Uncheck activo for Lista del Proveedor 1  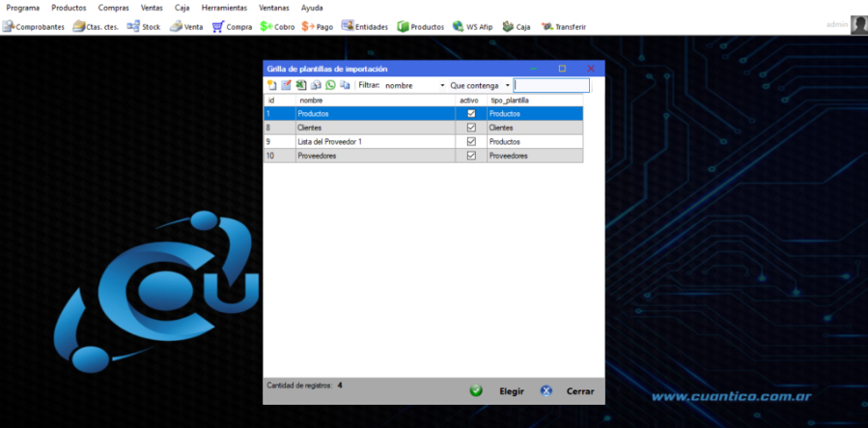[x=471, y=141]
